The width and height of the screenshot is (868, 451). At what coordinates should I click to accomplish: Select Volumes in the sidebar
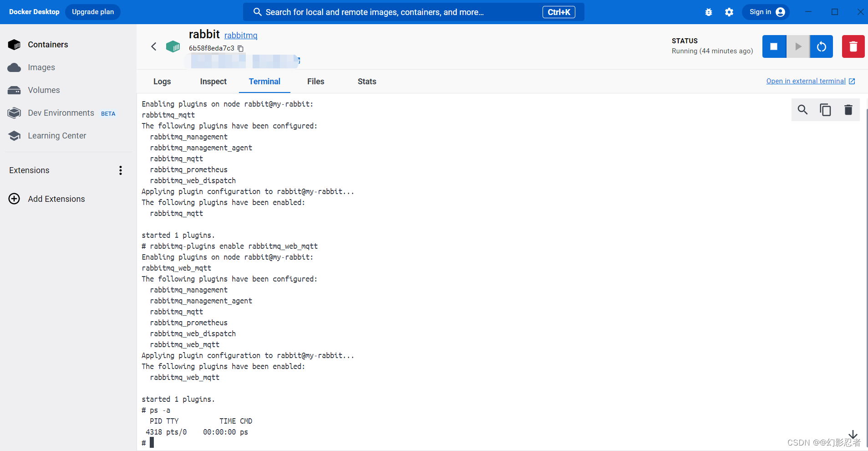44,90
